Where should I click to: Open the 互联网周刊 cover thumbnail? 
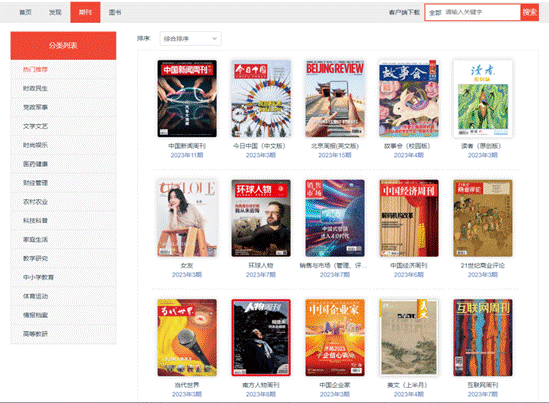pyautogui.click(x=483, y=338)
